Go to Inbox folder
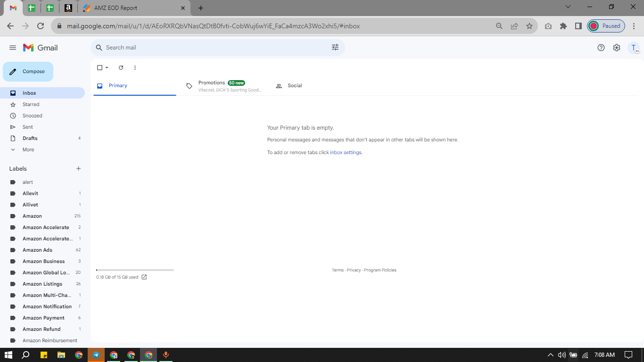Screen dimensions: 644x362 (x=42, y=93)
